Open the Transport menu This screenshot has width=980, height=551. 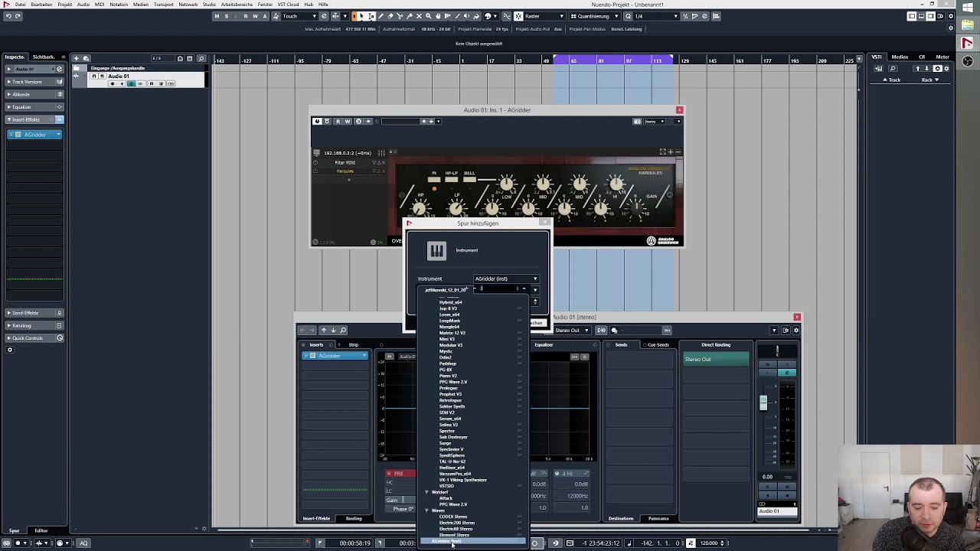[x=164, y=5]
